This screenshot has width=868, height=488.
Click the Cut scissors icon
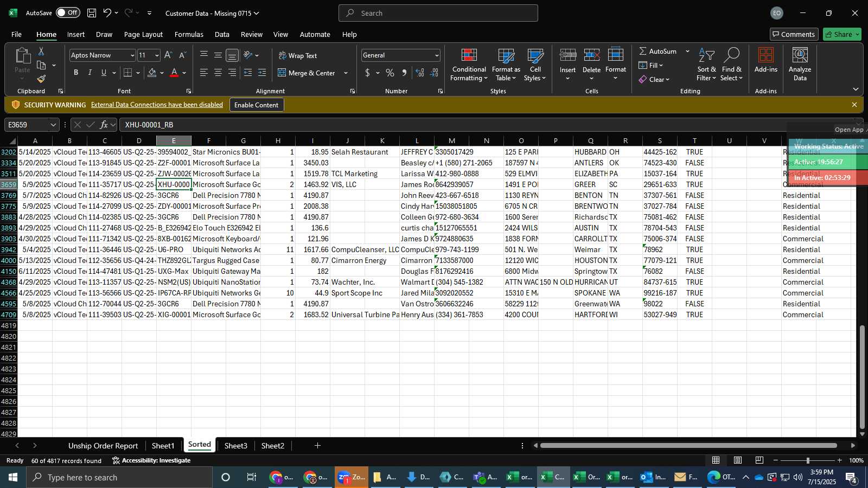point(41,51)
